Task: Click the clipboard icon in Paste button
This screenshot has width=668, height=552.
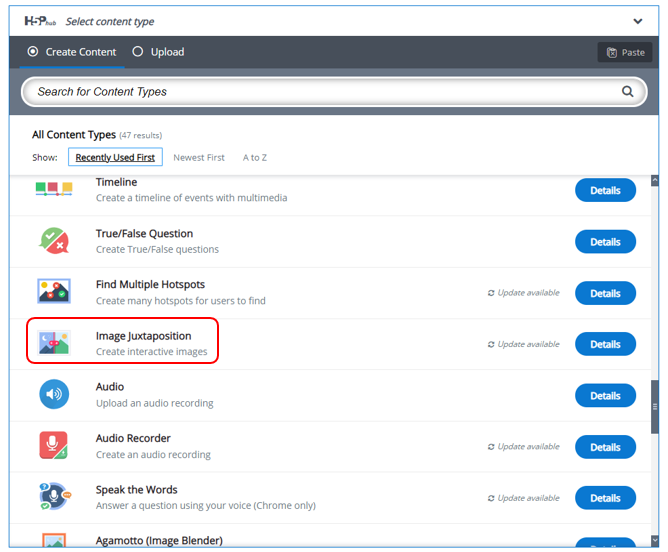Action: tap(611, 52)
